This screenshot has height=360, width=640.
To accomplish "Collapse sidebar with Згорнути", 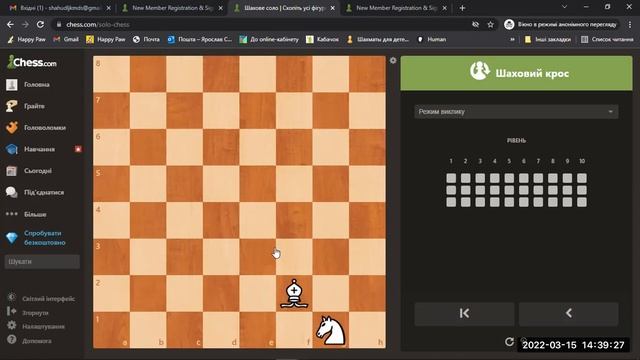I will tap(28, 313).
